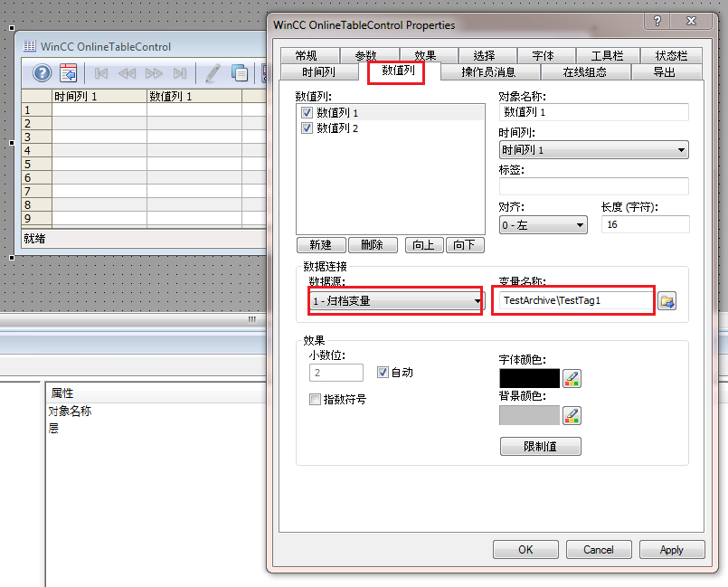Open font color picker pencil icon

coord(572,378)
